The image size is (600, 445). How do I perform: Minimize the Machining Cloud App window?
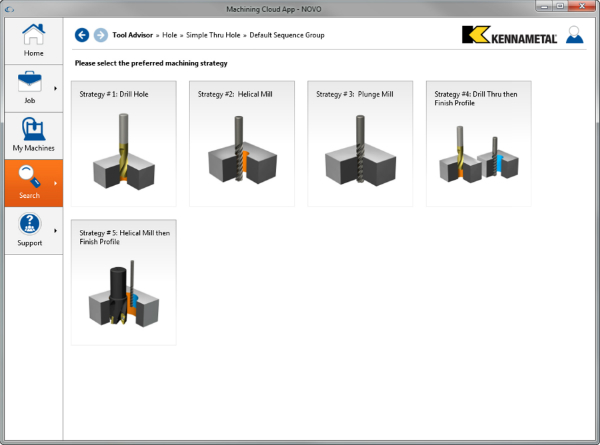544,6
